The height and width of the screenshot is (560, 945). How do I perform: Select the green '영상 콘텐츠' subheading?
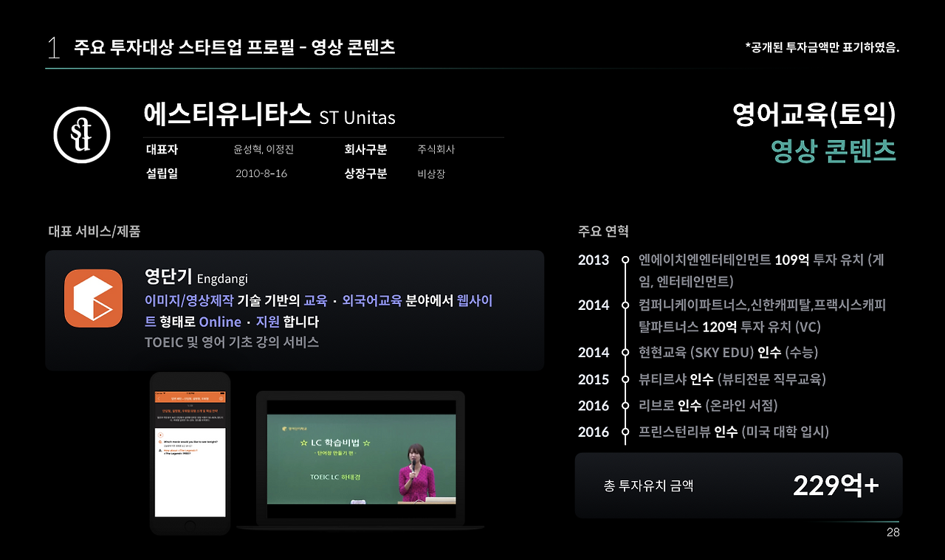point(834,151)
